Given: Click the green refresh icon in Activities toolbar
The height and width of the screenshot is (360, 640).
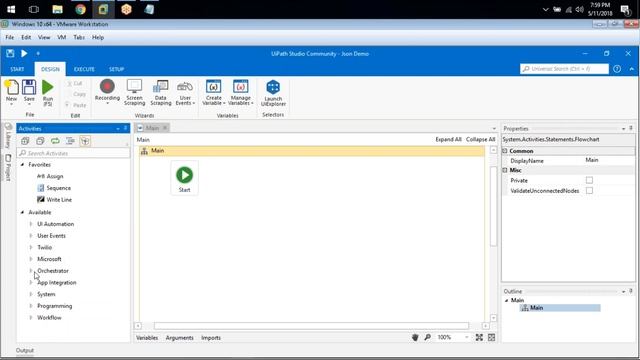Looking at the screenshot, I should coord(55,141).
